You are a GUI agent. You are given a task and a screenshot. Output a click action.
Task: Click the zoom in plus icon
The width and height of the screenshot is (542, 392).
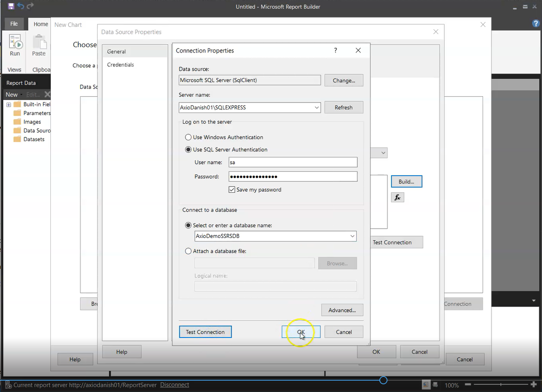click(x=533, y=384)
